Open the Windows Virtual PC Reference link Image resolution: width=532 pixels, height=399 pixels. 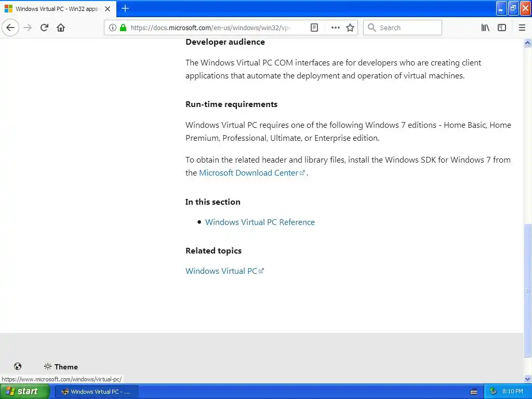click(260, 222)
